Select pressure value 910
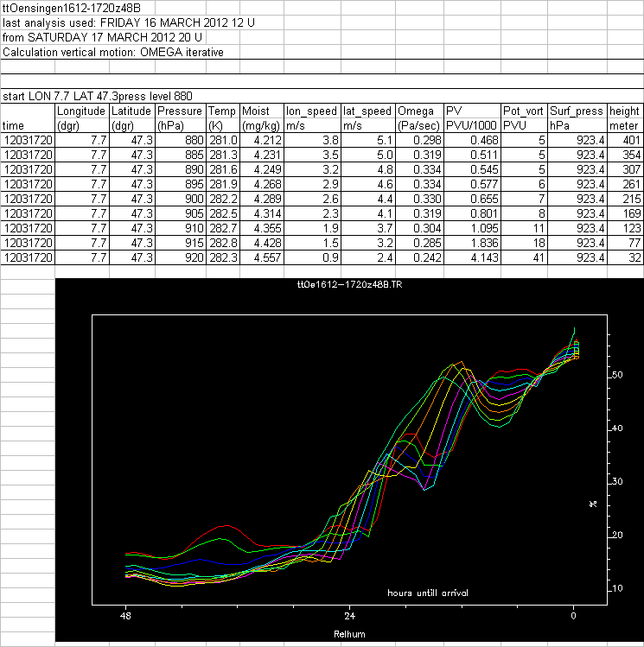Image resolution: width=644 pixels, height=647 pixels. [181, 228]
